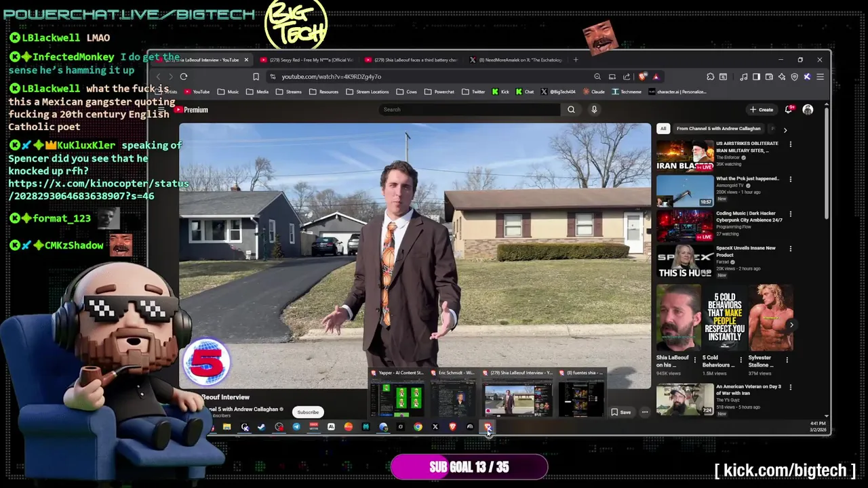Viewport: 868px width, 488px height.
Task: Open the more actions button beside Save
Action: click(645, 412)
